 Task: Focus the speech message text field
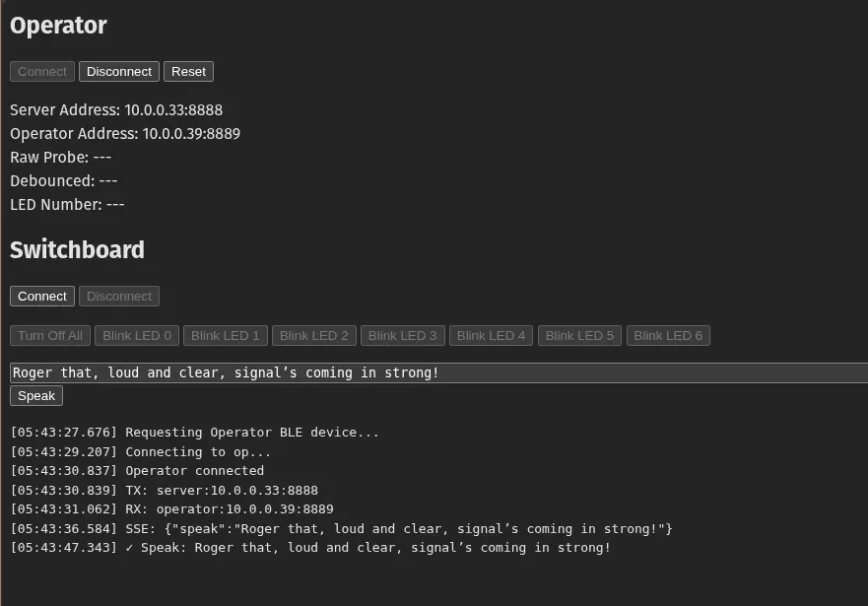pyautogui.click(x=434, y=372)
